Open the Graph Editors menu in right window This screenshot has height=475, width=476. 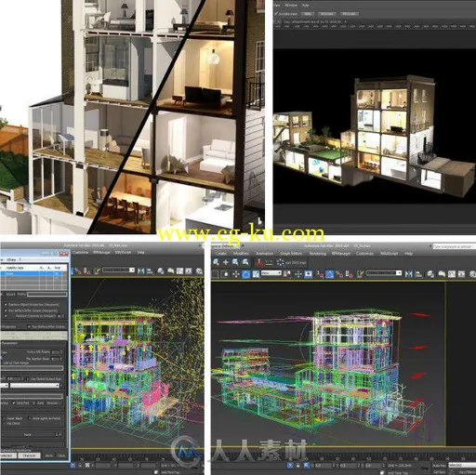(x=291, y=254)
